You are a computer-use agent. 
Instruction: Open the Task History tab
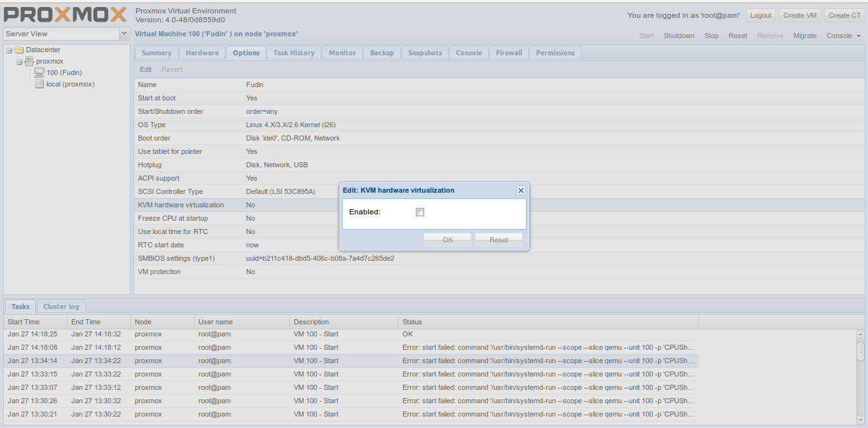click(294, 53)
